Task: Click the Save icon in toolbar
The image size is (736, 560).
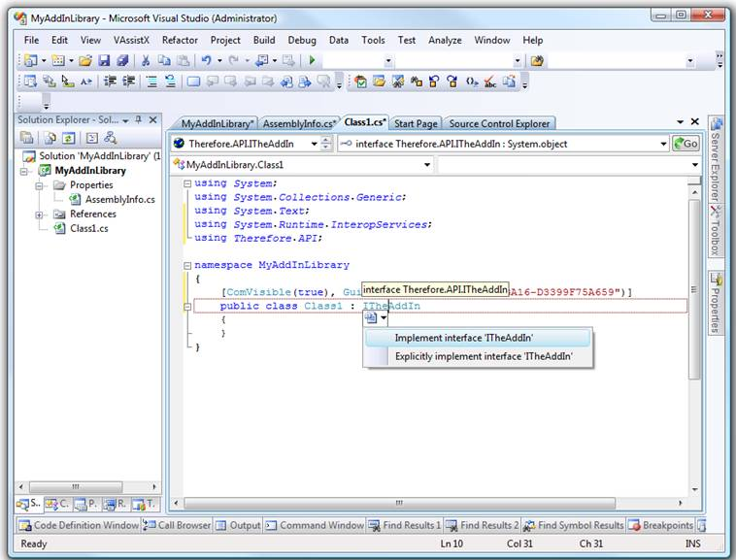Action: [x=104, y=60]
